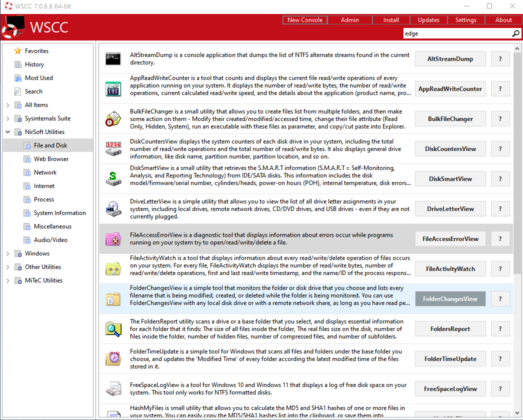Launch DiskSmartView
Screen dimensions: 523x420
[450, 179]
